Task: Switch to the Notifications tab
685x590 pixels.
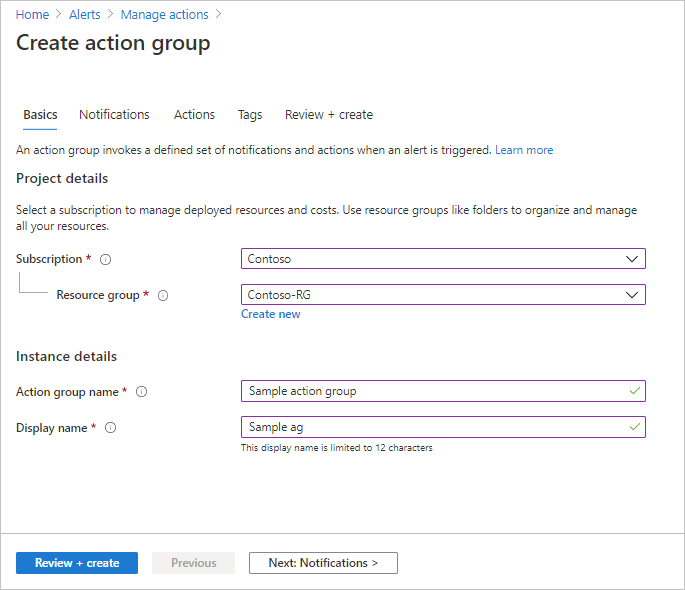Action: (x=114, y=115)
